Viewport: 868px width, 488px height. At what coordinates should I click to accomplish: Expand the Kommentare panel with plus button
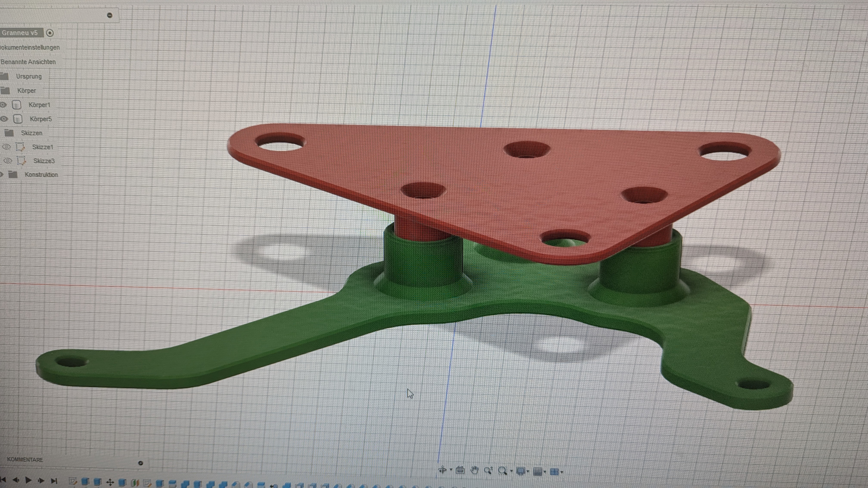[141, 463]
